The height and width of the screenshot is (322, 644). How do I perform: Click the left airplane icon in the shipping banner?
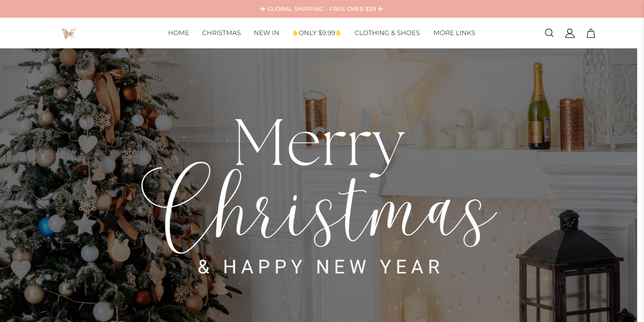tap(263, 9)
